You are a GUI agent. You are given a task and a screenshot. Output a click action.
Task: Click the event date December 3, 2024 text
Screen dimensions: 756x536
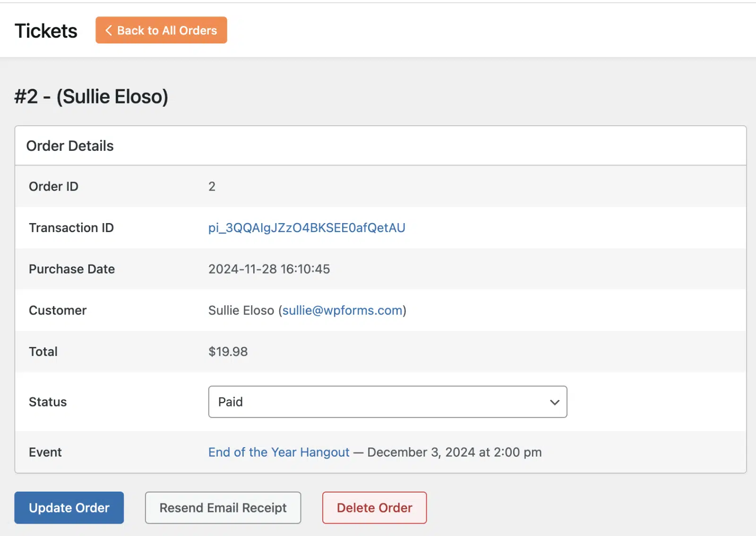point(421,452)
